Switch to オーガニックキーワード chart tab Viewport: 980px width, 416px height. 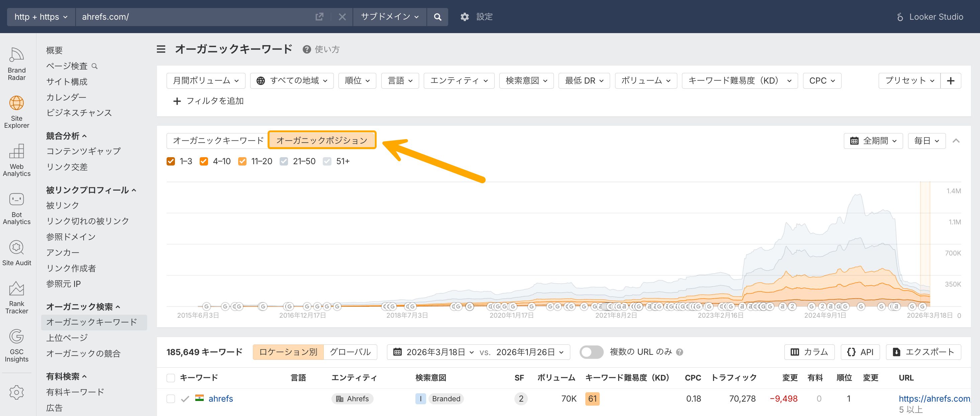pyautogui.click(x=218, y=140)
